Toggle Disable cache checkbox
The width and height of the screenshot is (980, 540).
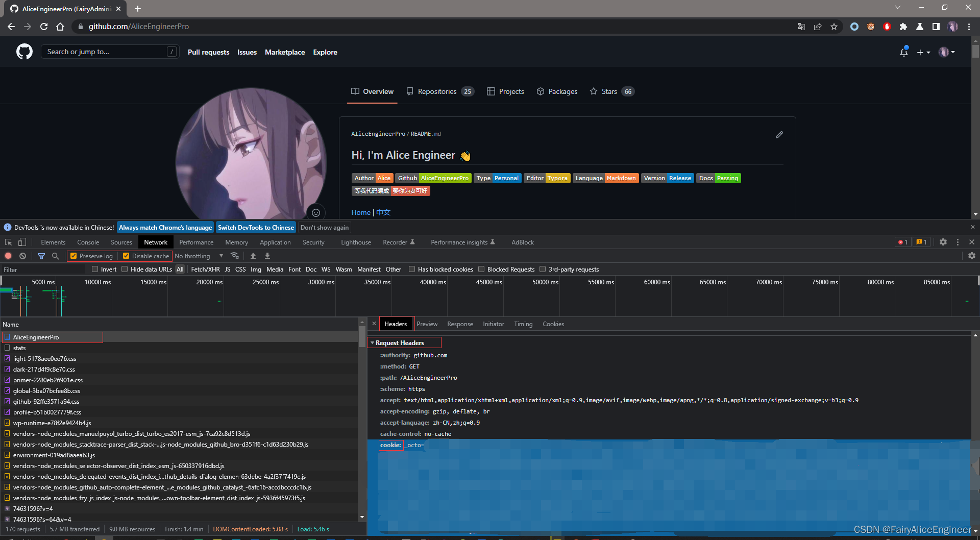click(x=126, y=256)
